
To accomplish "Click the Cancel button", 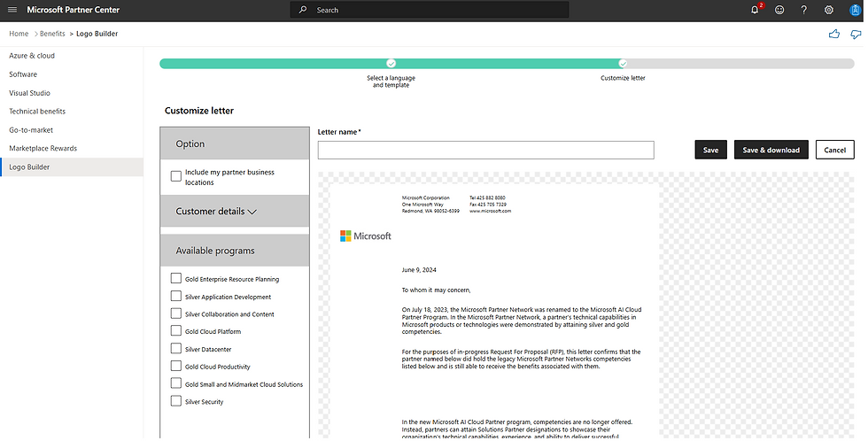I will [x=834, y=150].
